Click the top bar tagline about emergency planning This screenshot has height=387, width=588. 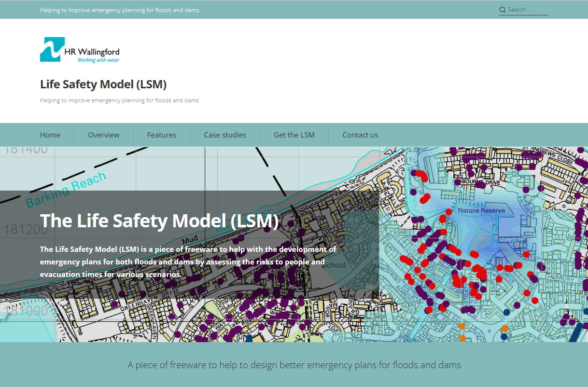[119, 10]
